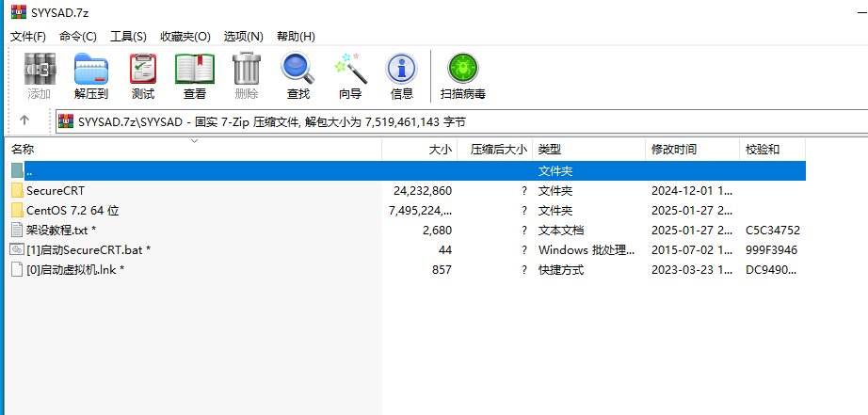Select the parent folder '..' icon

[x=17, y=171]
